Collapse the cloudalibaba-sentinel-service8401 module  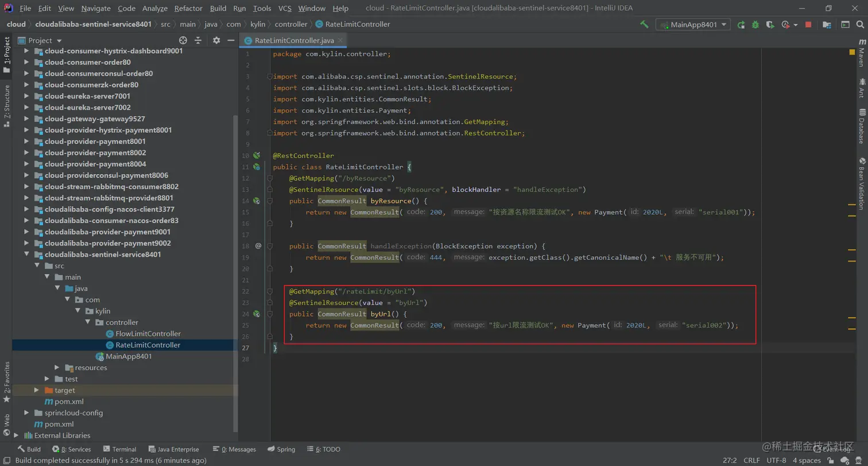pos(26,255)
